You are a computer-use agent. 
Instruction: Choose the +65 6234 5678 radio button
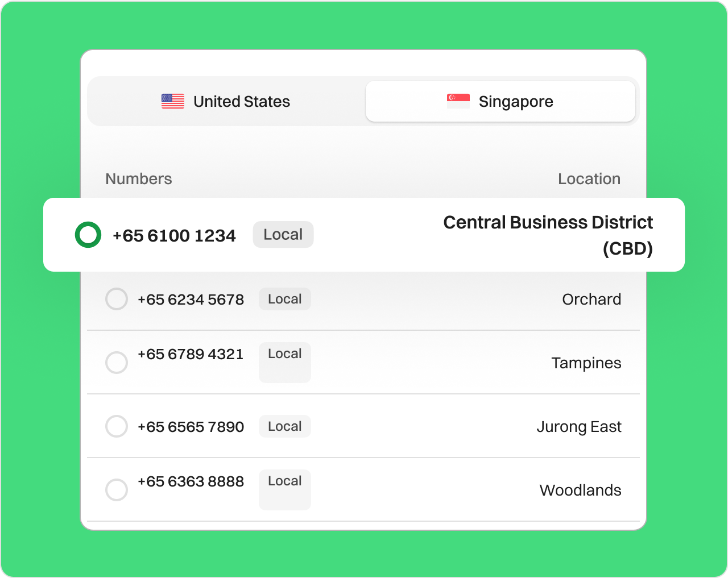click(x=117, y=299)
